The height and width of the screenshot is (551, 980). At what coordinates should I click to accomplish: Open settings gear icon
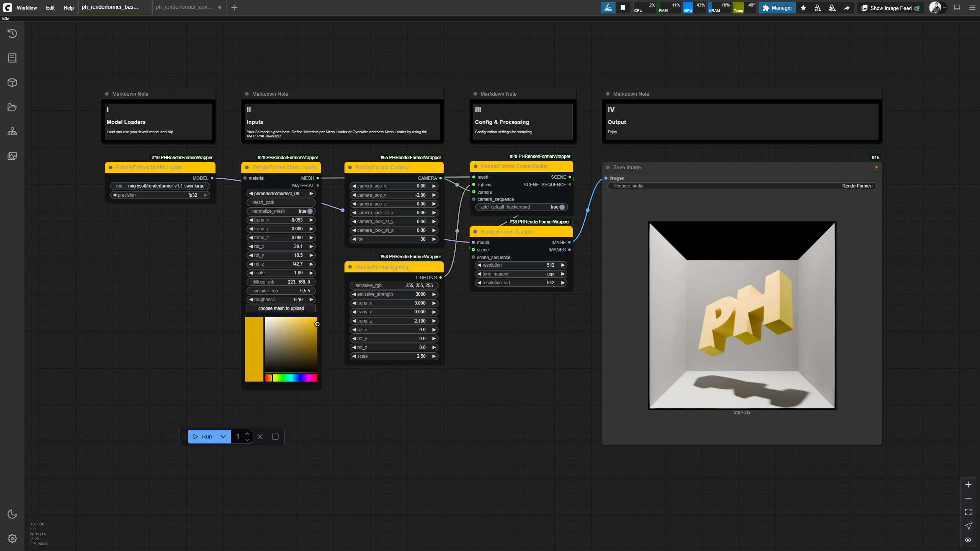[12, 538]
